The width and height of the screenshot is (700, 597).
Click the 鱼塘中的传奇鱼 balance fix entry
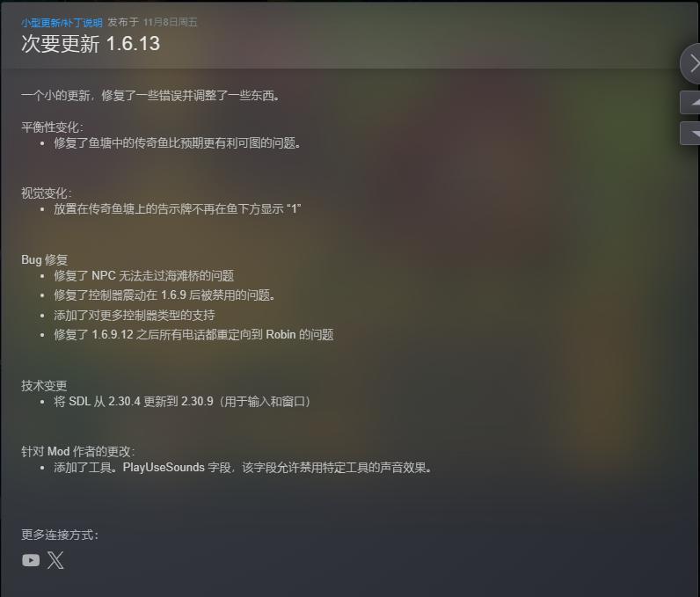pyautogui.click(x=178, y=142)
